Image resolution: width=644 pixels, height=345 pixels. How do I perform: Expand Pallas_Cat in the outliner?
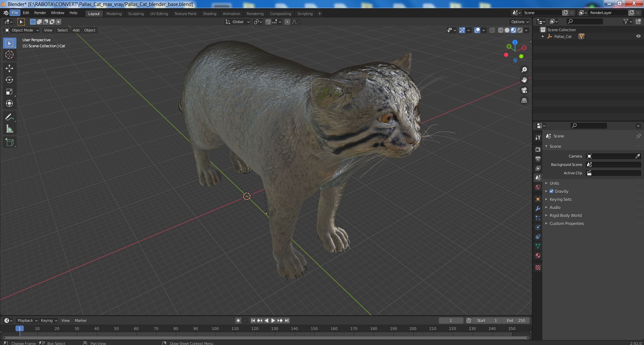coord(543,36)
